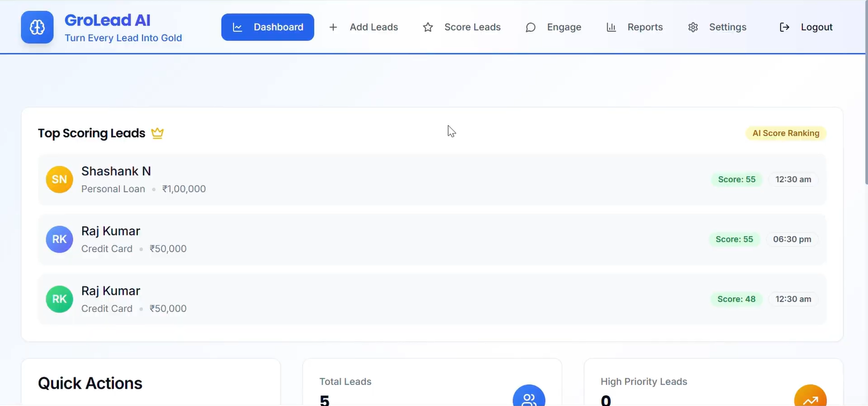
Task: Click the orange trending icon on High Priority Leads
Action: [810, 398]
